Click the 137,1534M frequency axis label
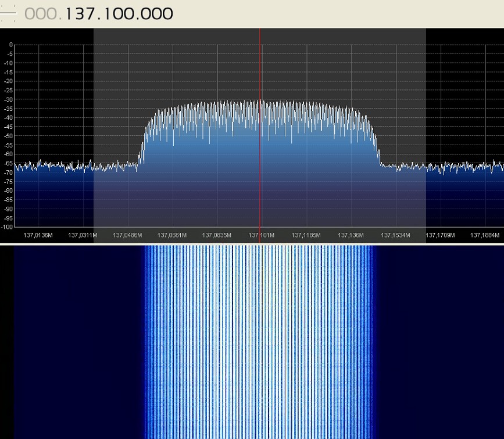Image resolution: width=504 pixels, height=439 pixels. tap(395, 235)
